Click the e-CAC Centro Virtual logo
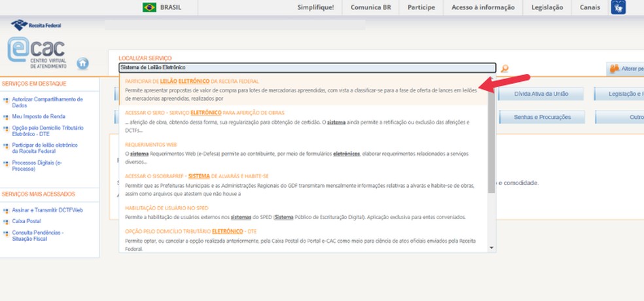 (37, 53)
